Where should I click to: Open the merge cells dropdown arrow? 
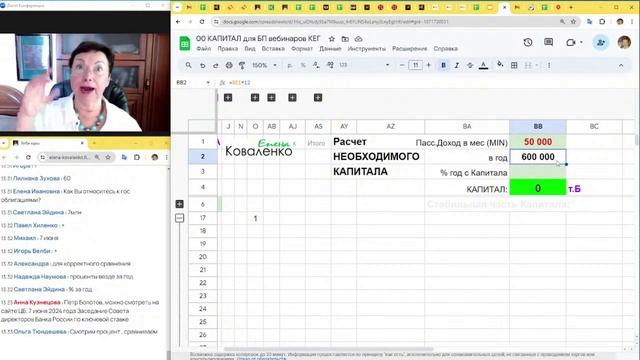tap(536, 65)
